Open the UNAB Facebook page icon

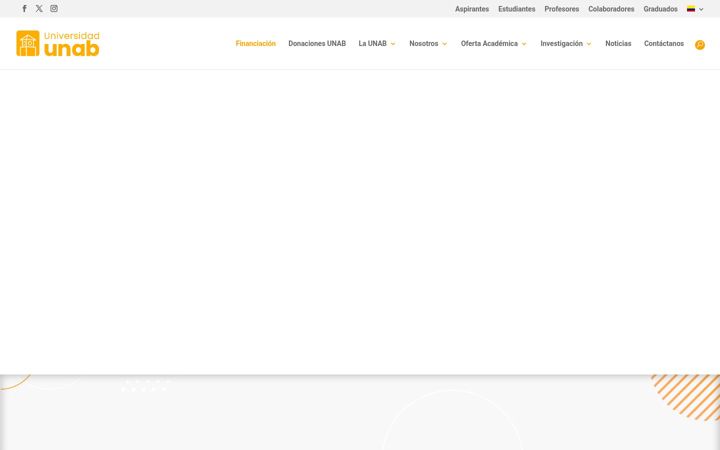point(25,8)
